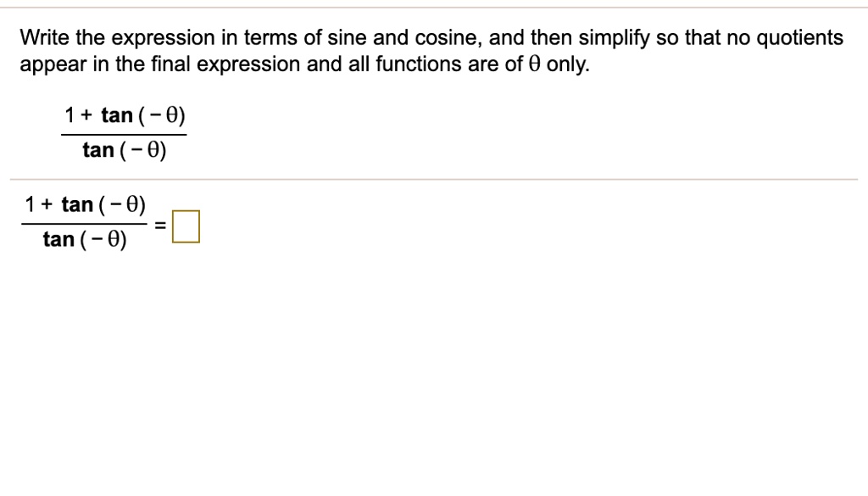Click the fraction bar of the upper expression
Viewport: 868px width, 496px height.
pos(124,134)
